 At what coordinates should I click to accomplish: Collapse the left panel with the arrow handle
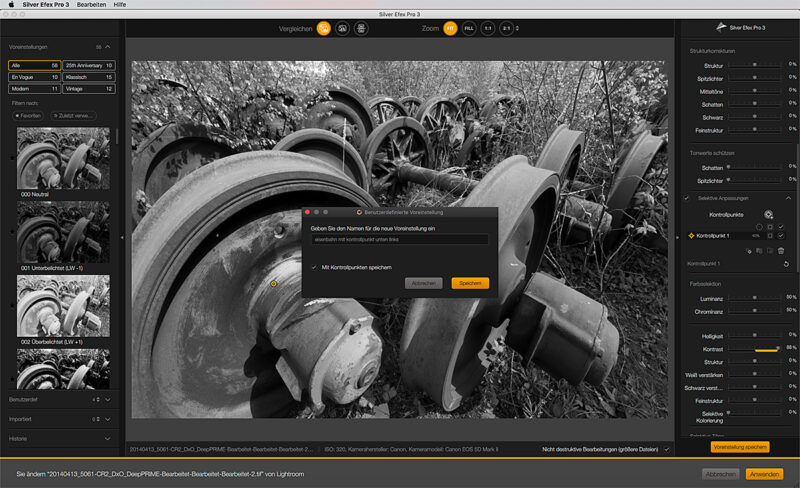point(122,237)
